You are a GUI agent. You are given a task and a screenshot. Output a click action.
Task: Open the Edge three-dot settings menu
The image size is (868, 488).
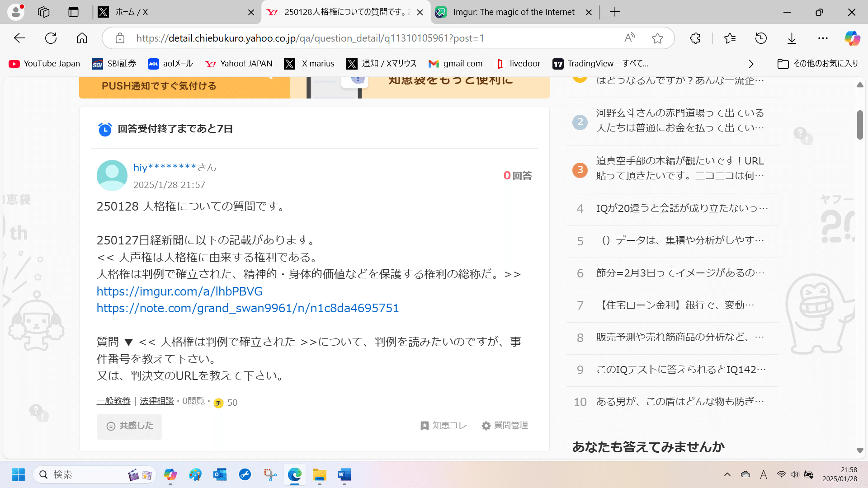point(823,38)
